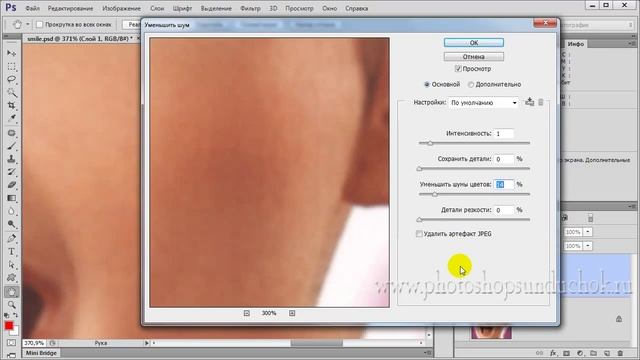This screenshot has width=640, height=360.
Task: Select the smile.psd document tab
Action: tap(79, 38)
